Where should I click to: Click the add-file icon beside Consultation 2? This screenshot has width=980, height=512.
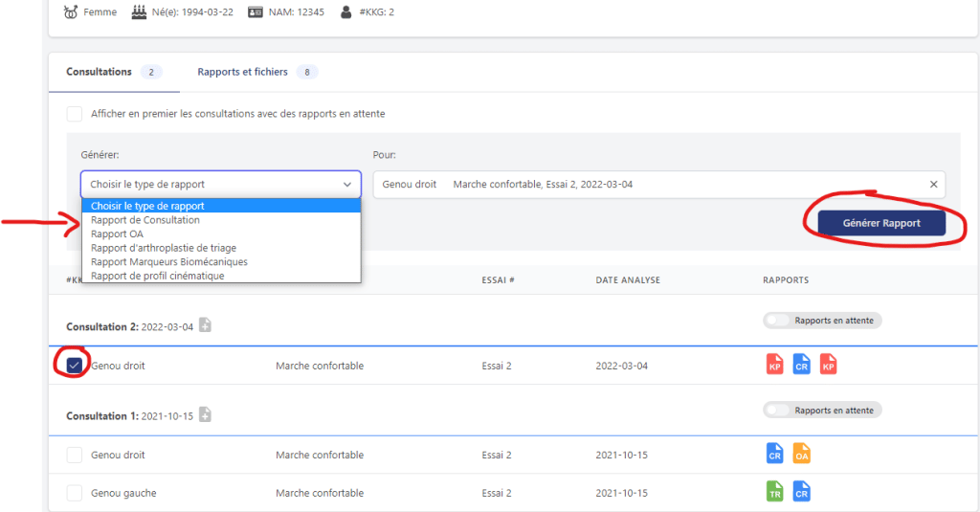pyautogui.click(x=205, y=326)
